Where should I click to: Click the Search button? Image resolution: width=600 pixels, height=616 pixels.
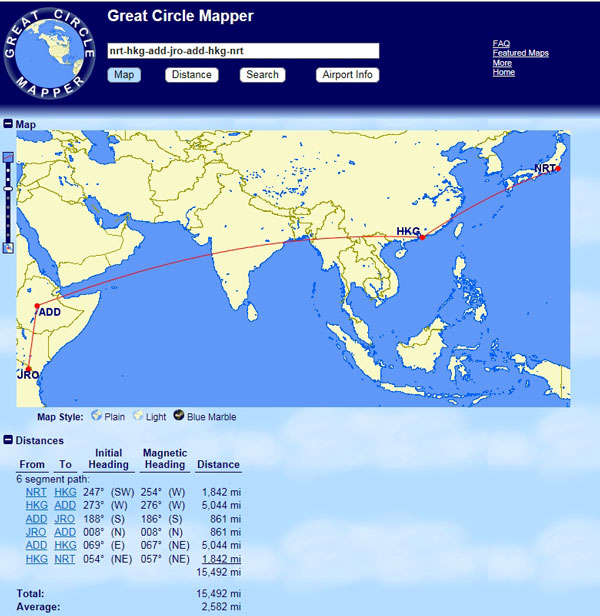point(262,75)
